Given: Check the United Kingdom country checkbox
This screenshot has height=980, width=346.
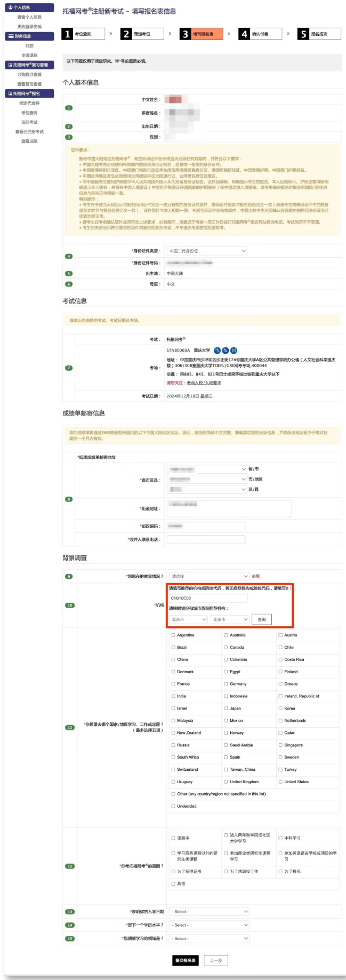Looking at the screenshot, I should 226,782.
